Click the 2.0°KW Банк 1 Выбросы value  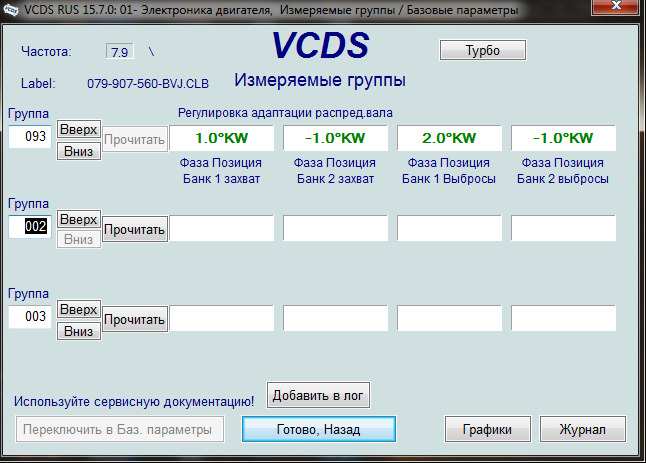coord(449,138)
